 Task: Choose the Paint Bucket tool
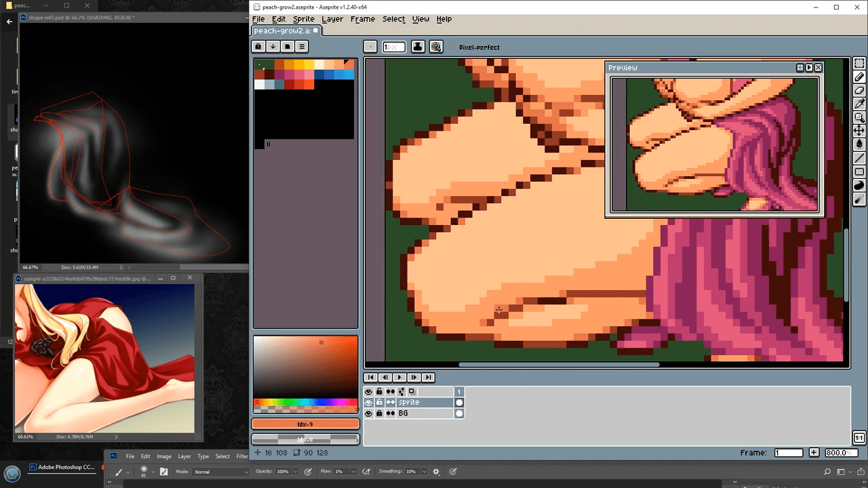(x=859, y=144)
